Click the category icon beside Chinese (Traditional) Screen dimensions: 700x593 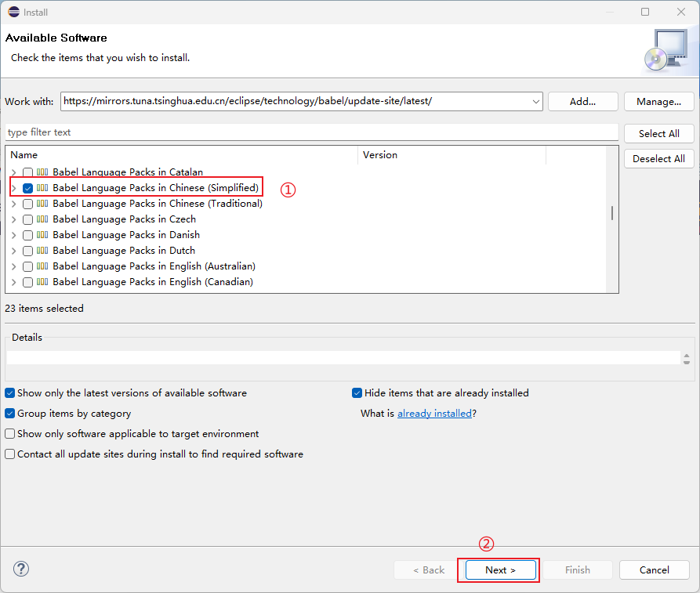[x=42, y=204]
